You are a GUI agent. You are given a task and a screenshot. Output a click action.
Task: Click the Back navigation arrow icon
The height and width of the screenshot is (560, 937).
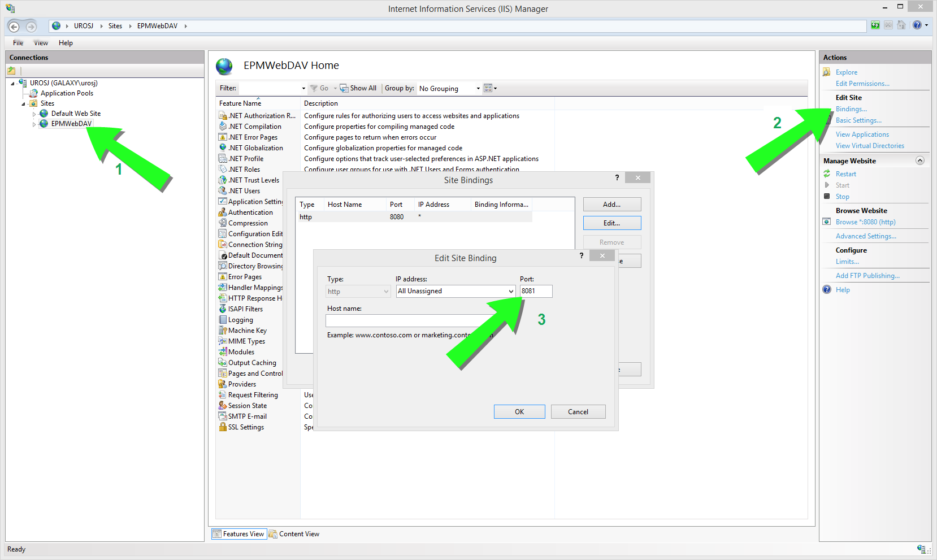click(x=14, y=27)
